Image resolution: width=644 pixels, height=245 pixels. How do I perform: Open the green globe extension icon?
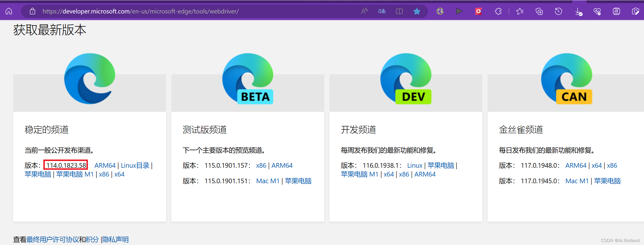[x=440, y=11]
